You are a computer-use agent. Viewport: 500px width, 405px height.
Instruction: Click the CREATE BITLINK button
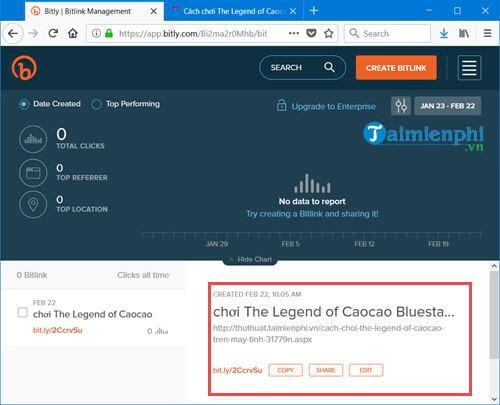click(396, 68)
